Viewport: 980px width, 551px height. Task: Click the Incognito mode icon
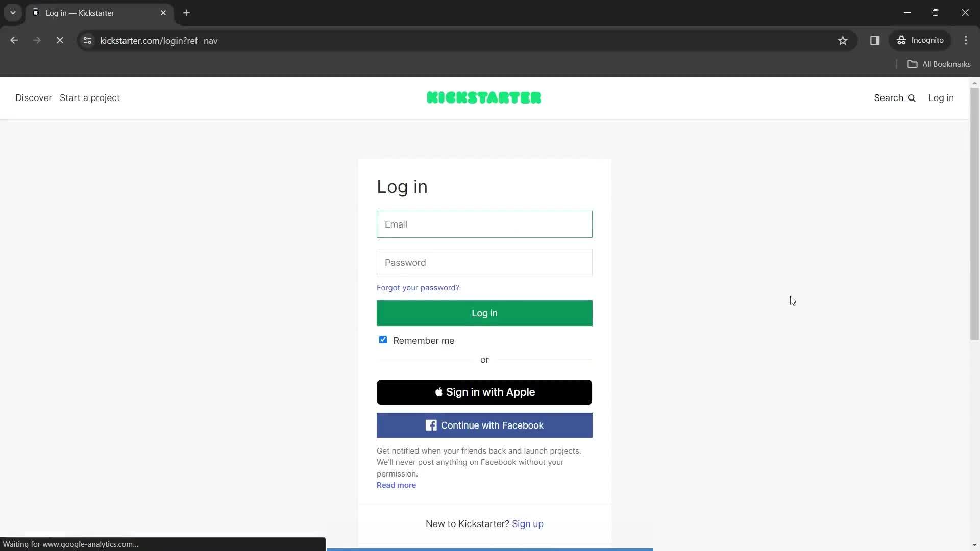pos(901,40)
